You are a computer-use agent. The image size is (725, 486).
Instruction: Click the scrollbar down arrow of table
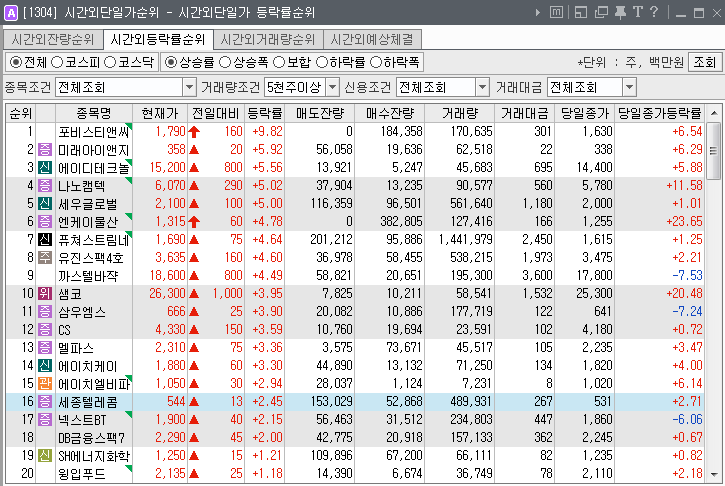tap(714, 474)
